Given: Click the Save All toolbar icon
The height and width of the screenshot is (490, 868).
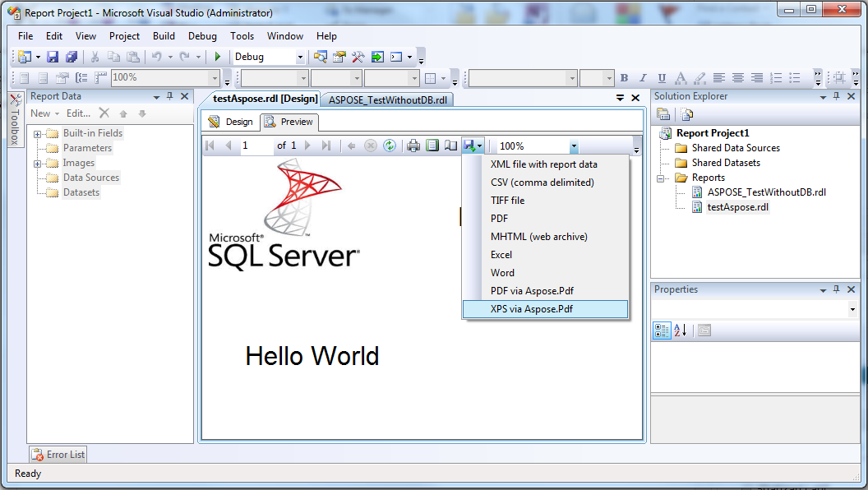Looking at the screenshot, I should (72, 57).
